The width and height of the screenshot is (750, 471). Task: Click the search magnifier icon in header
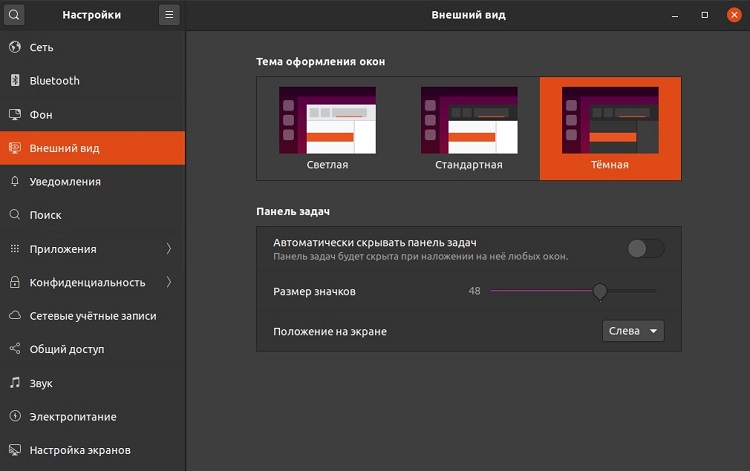pyautogui.click(x=15, y=15)
